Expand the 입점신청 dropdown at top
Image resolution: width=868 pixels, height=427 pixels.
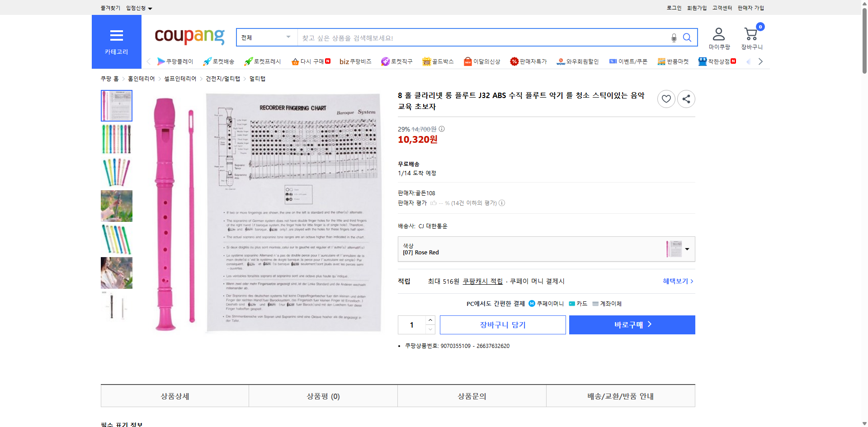[138, 8]
